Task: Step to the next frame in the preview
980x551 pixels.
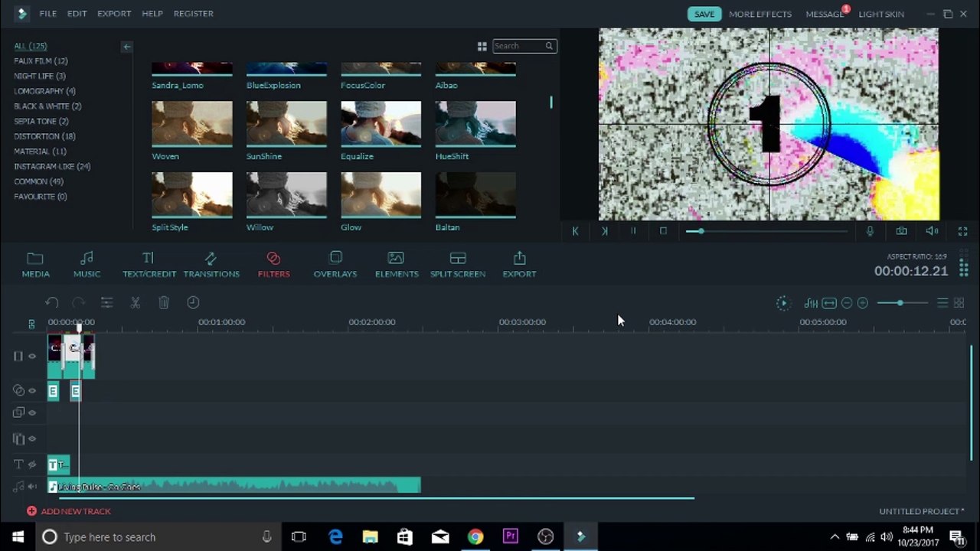Action: point(604,231)
